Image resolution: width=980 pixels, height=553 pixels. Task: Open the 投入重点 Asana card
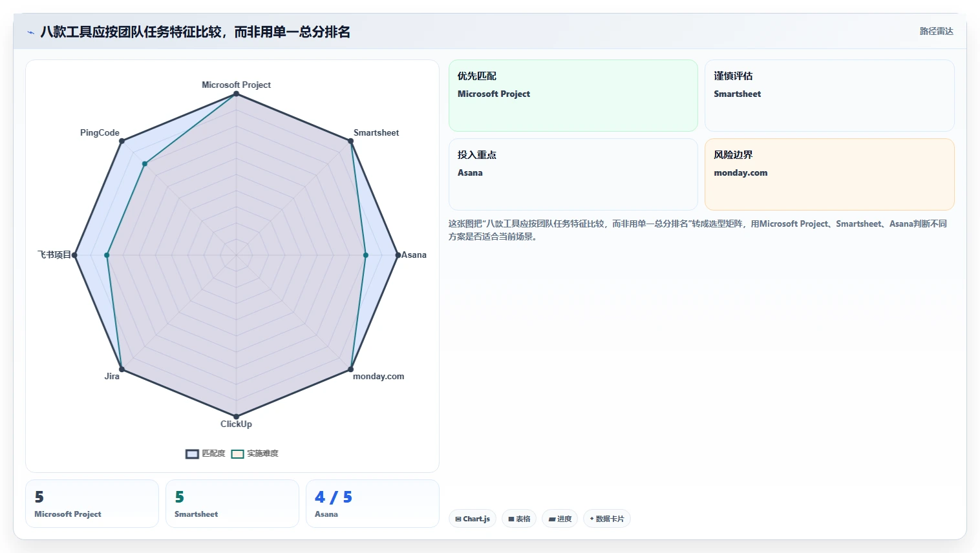[x=573, y=174]
